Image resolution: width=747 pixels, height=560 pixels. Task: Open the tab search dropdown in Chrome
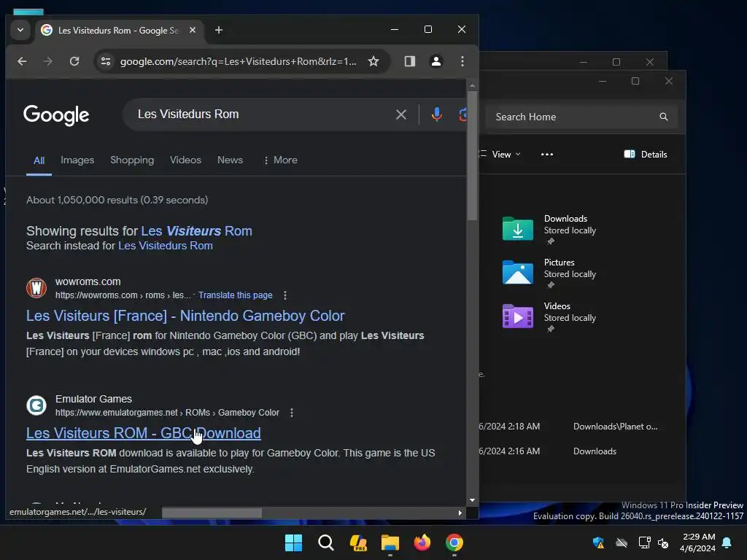click(x=20, y=30)
